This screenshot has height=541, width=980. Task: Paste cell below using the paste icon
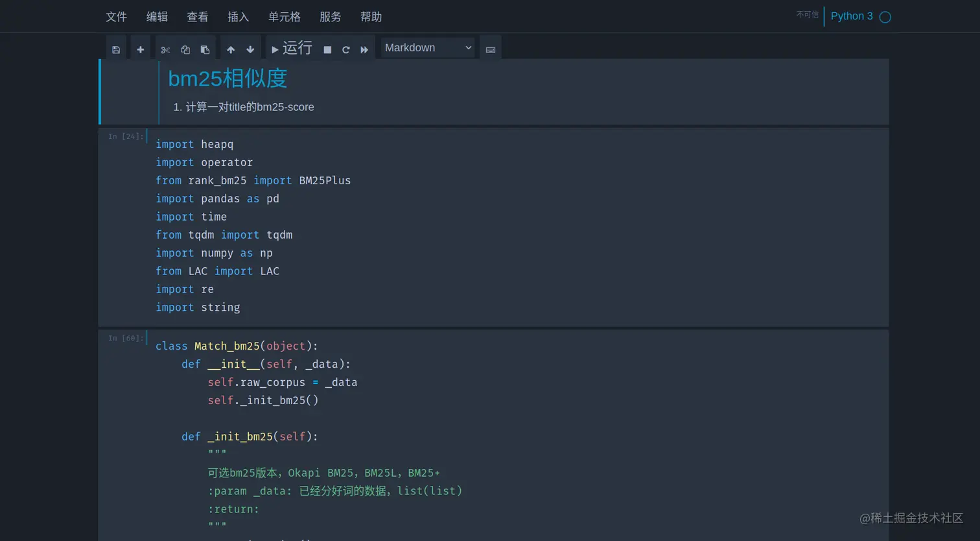tap(205, 49)
